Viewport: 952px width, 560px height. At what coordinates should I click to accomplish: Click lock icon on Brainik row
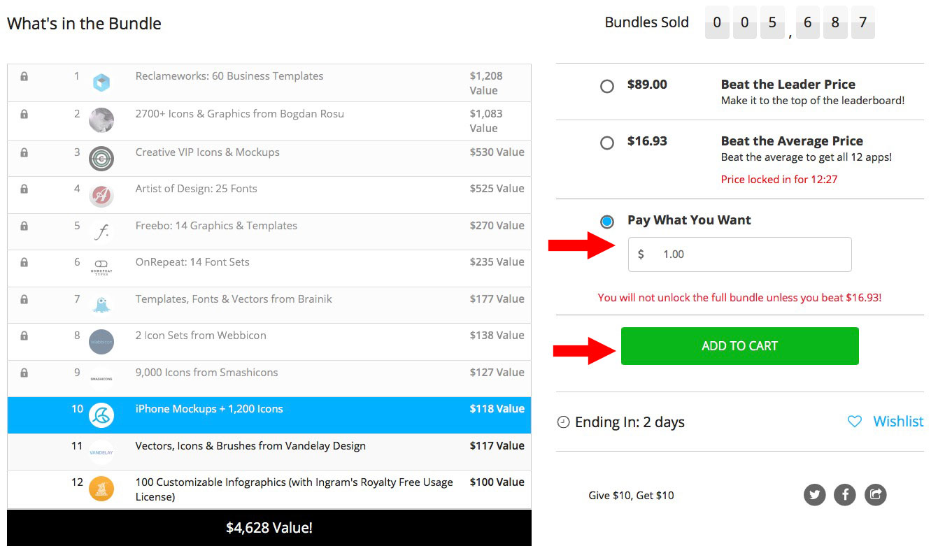tap(24, 299)
